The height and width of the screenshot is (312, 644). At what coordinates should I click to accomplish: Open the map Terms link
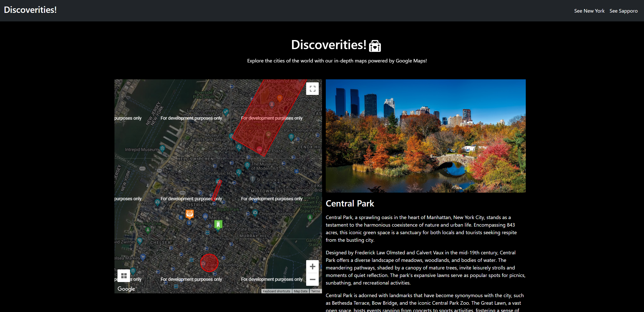315,291
